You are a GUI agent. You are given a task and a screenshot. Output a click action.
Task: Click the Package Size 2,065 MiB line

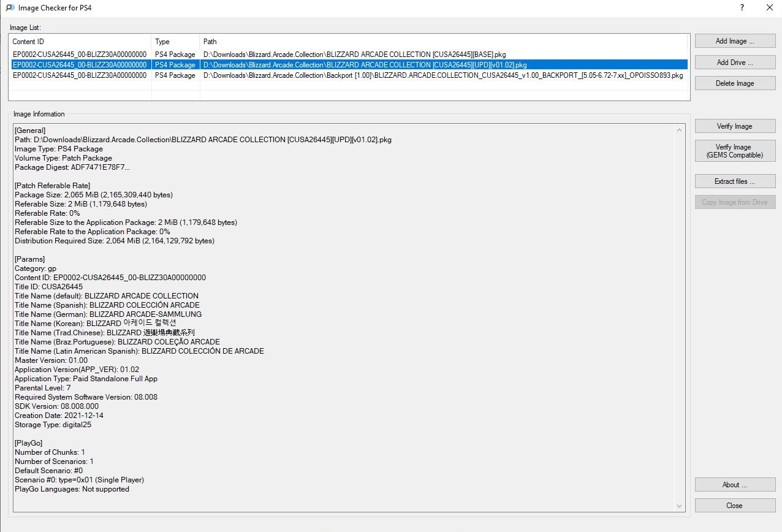click(94, 195)
